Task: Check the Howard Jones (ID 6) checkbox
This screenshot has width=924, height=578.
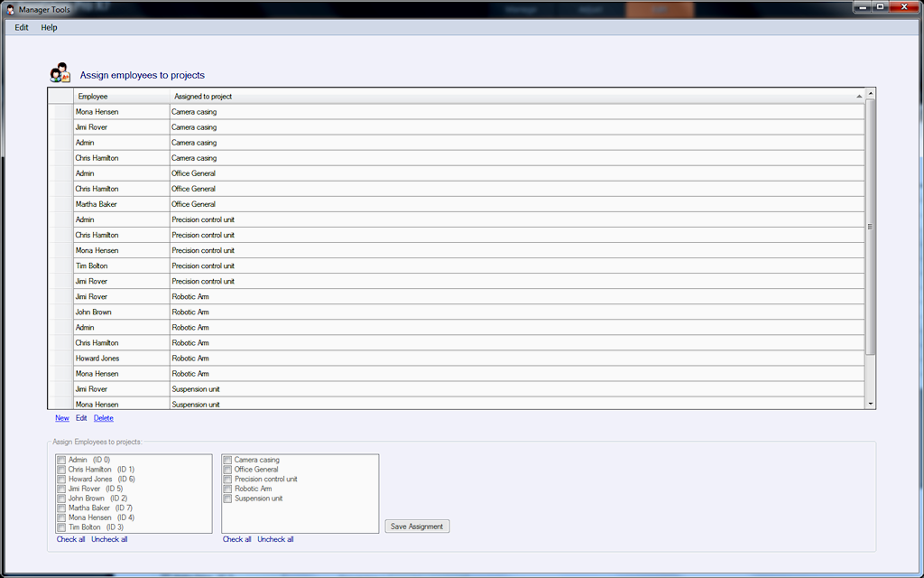Action: point(61,480)
